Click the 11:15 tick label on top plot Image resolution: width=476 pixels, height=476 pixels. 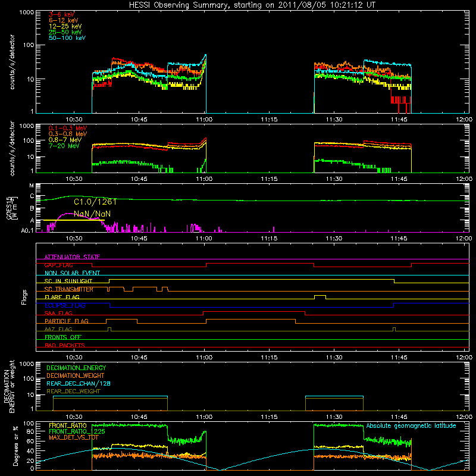269,120
